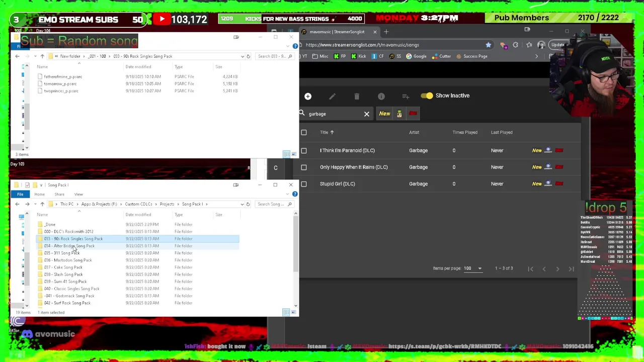The image size is (644, 362).
Task: Open the Share tab in Song Pack I
Action: pyautogui.click(x=59, y=194)
